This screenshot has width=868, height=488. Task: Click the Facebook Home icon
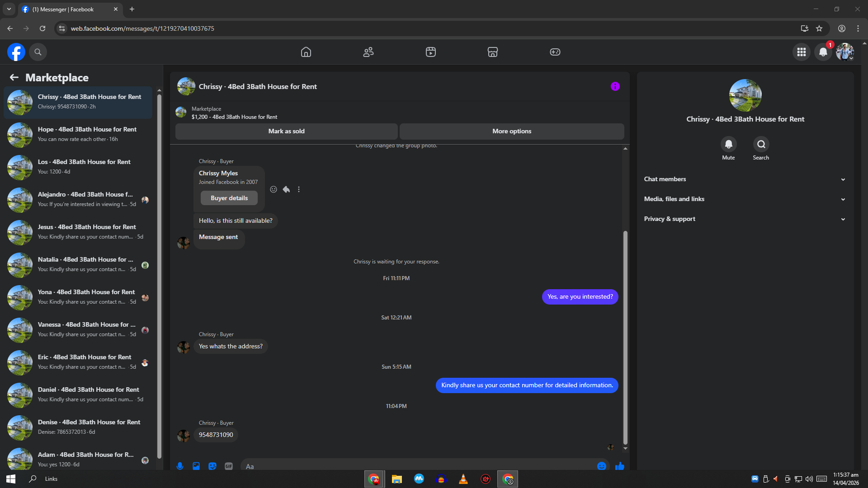306,52
